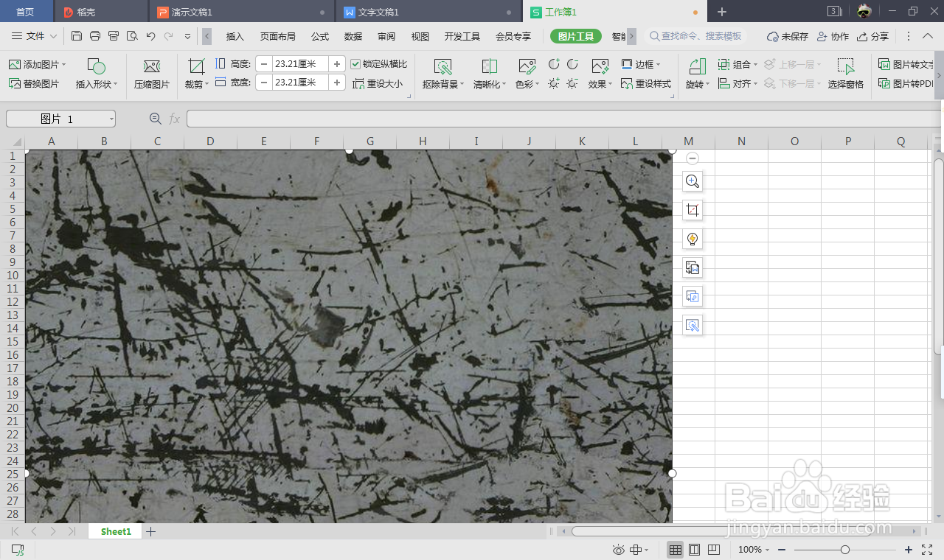The height and width of the screenshot is (560, 944).
Task: Expand Remove Background (抠除背景) dropdown
Action: [x=462, y=85]
